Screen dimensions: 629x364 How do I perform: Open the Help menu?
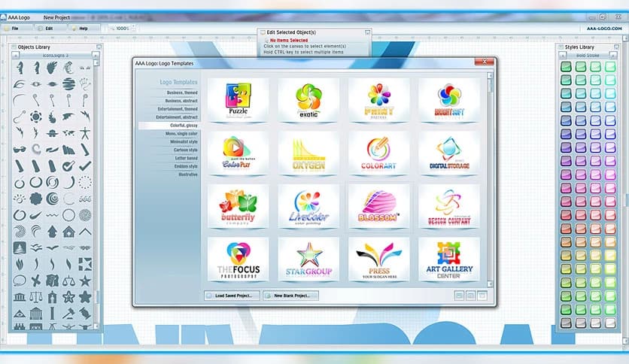[x=84, y=29]
